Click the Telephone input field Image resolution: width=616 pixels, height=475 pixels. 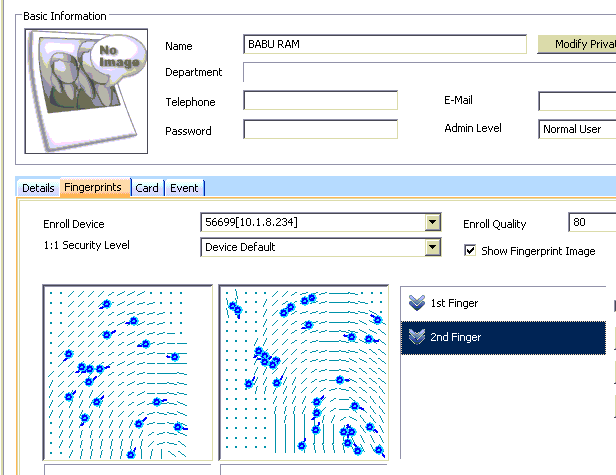tap(320, 101)
